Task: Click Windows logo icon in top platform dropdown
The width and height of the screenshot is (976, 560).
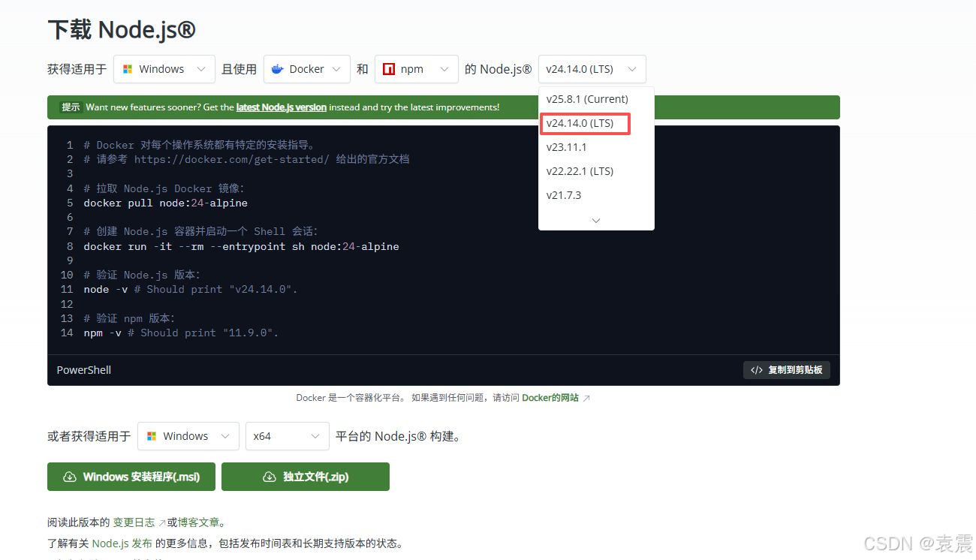Action: tap(127, 69)
